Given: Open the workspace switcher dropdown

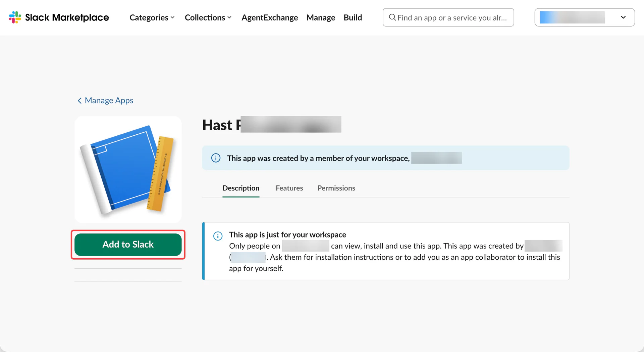Looking at the screenshot, I should (584, 17).
